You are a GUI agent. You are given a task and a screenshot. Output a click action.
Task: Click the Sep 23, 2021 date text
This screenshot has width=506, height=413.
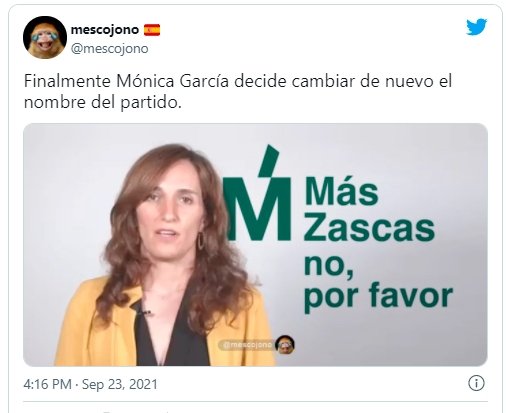tap(120, 384)
